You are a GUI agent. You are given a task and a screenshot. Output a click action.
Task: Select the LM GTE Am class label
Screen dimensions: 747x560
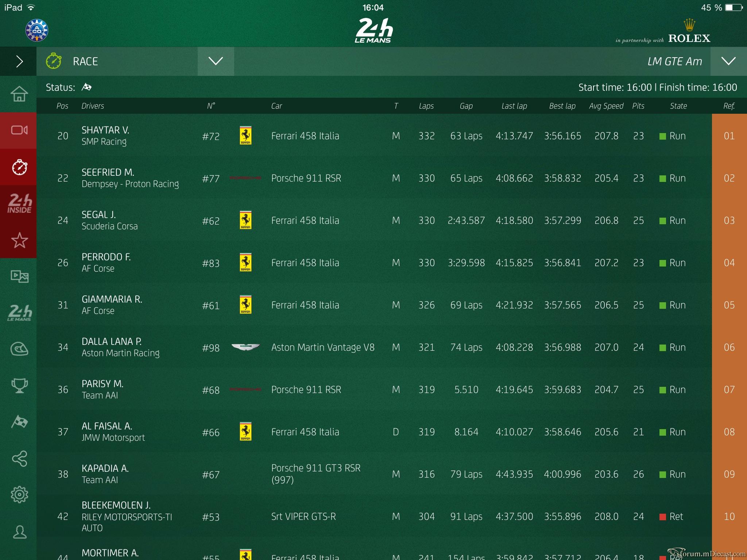click(x=675, y=61)
